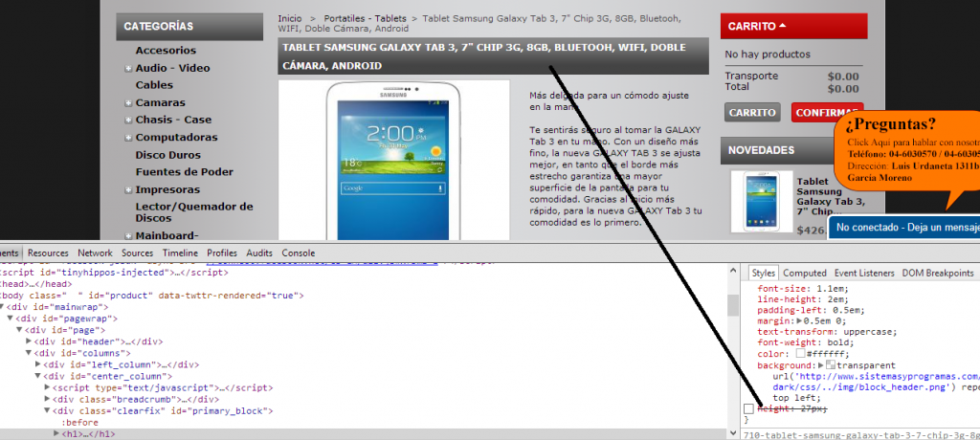Expand the div#left_column node

coord(39,363)
